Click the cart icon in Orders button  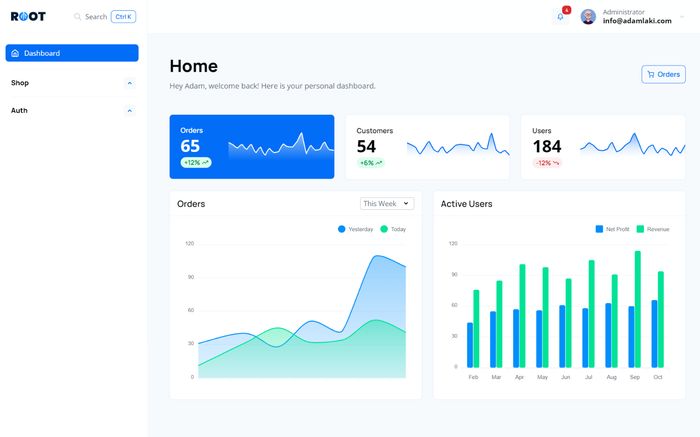click(x=651, y=74)
